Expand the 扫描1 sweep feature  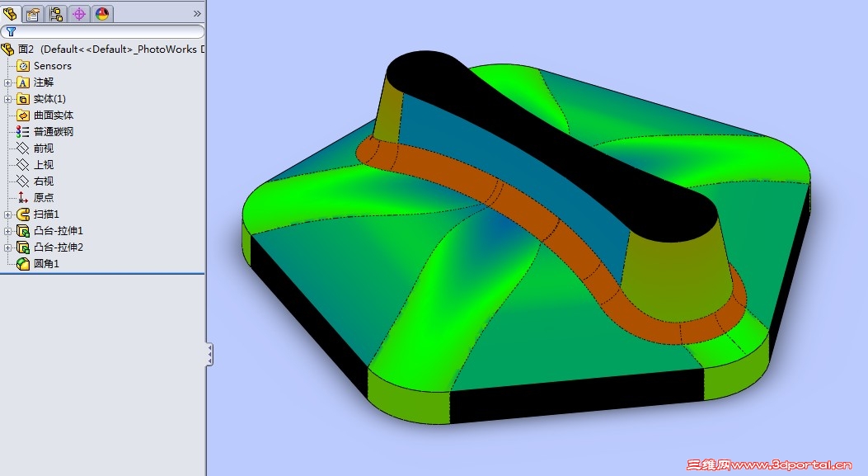pyautogui.click(x=7, y=214)
